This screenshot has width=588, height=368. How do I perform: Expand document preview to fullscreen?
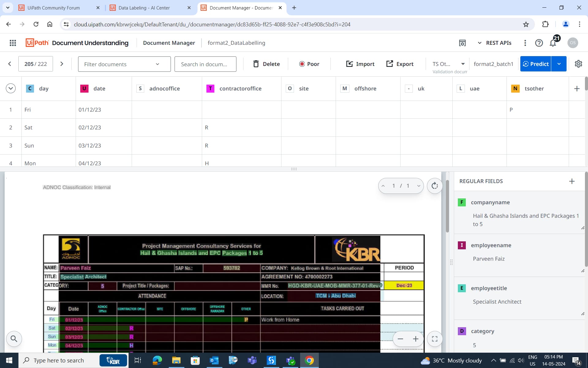click(x=434, y=339)
